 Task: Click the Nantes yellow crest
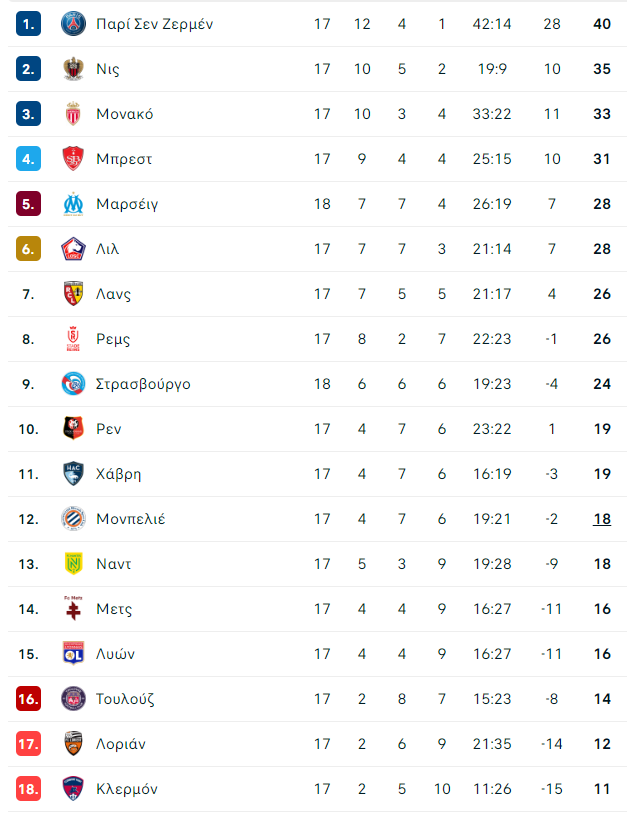(x=73, y=564)
